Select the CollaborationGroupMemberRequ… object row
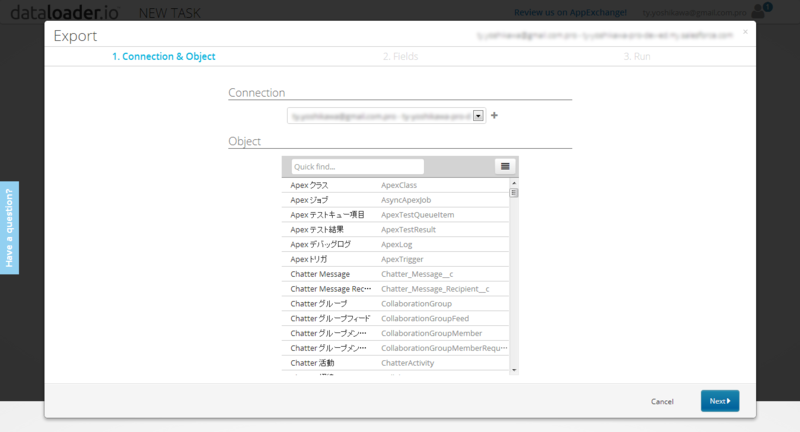The image size is (800, 432). click(395, 348)
